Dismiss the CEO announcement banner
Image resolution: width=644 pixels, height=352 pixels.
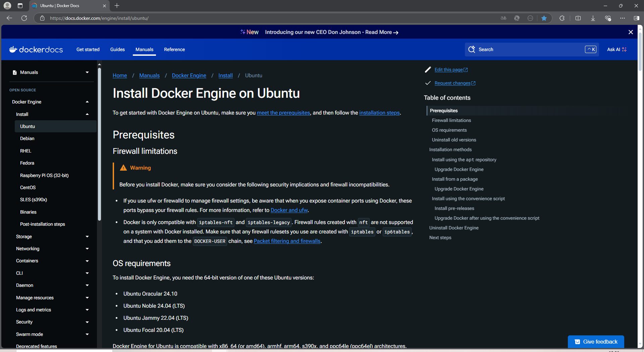(631, 32)
